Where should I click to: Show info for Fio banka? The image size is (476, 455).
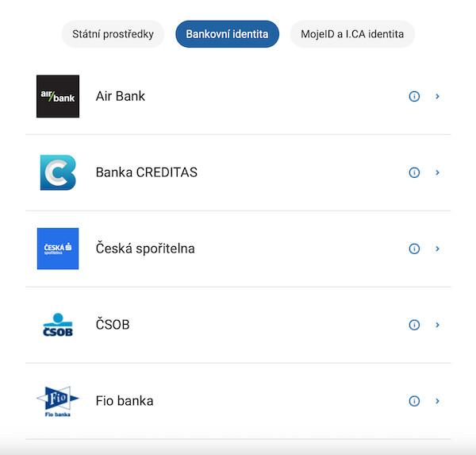(414, 401)
